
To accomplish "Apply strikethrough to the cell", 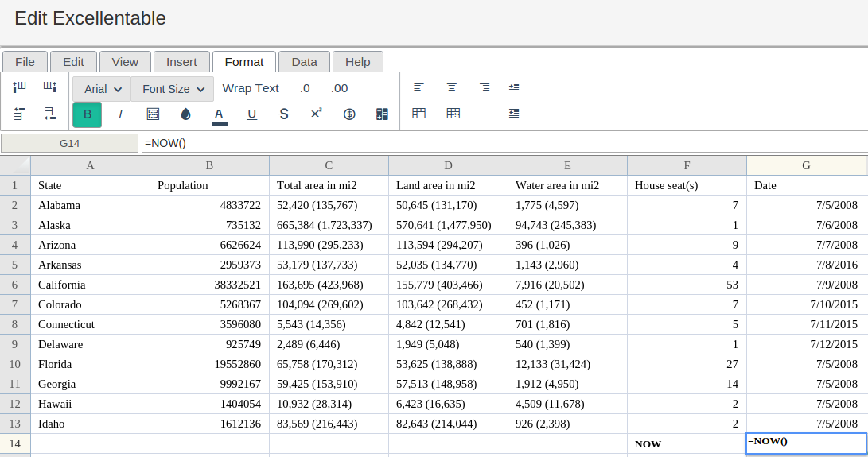I will [284, 114].
